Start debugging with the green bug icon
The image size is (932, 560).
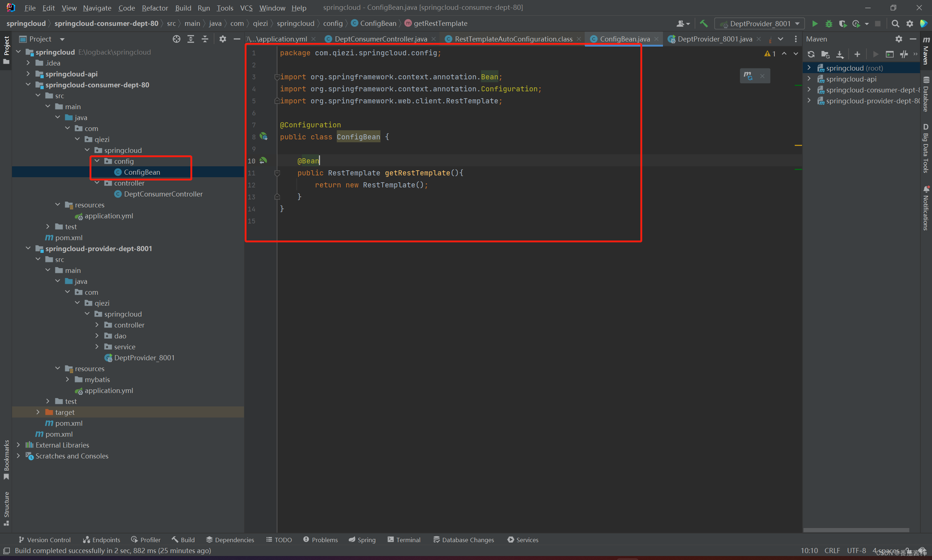coord(829,24)
